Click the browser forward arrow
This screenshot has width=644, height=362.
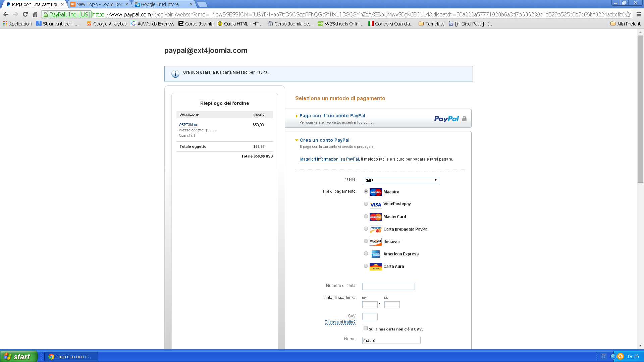[15, 14]
